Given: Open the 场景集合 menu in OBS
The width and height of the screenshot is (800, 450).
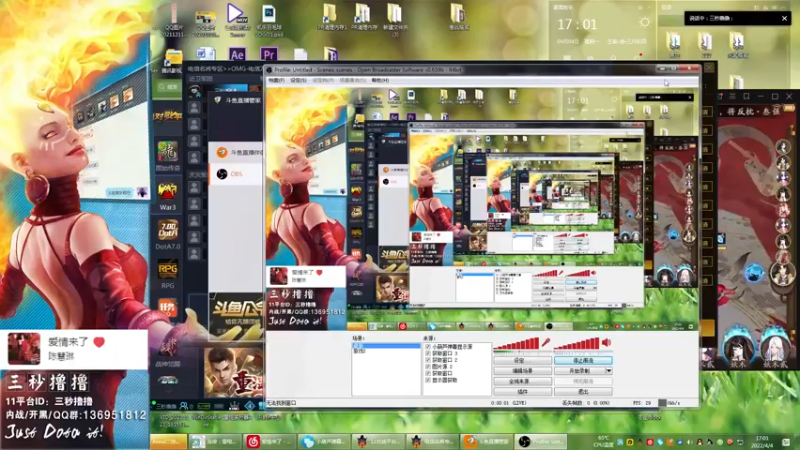Looking at the screenshot, I should pos(353,80).
